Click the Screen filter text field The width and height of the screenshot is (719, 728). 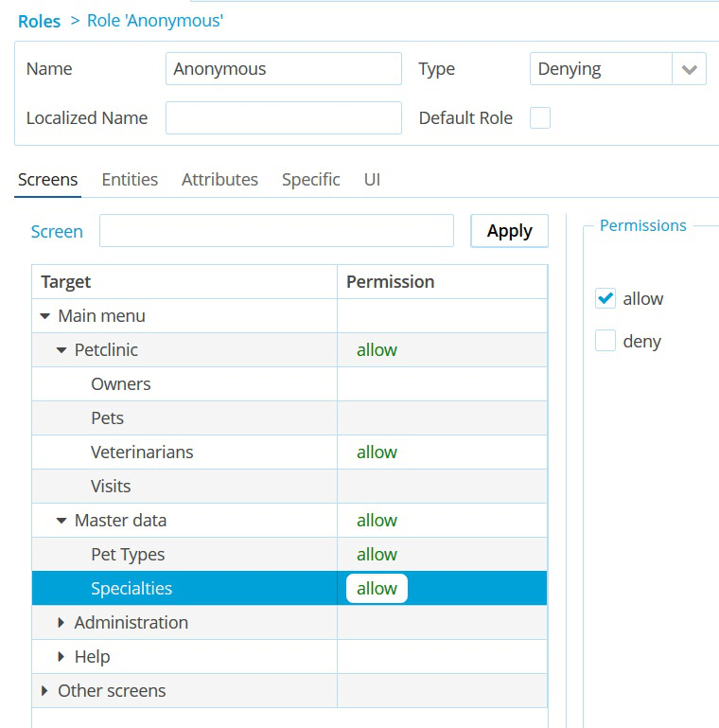point(276,231)
